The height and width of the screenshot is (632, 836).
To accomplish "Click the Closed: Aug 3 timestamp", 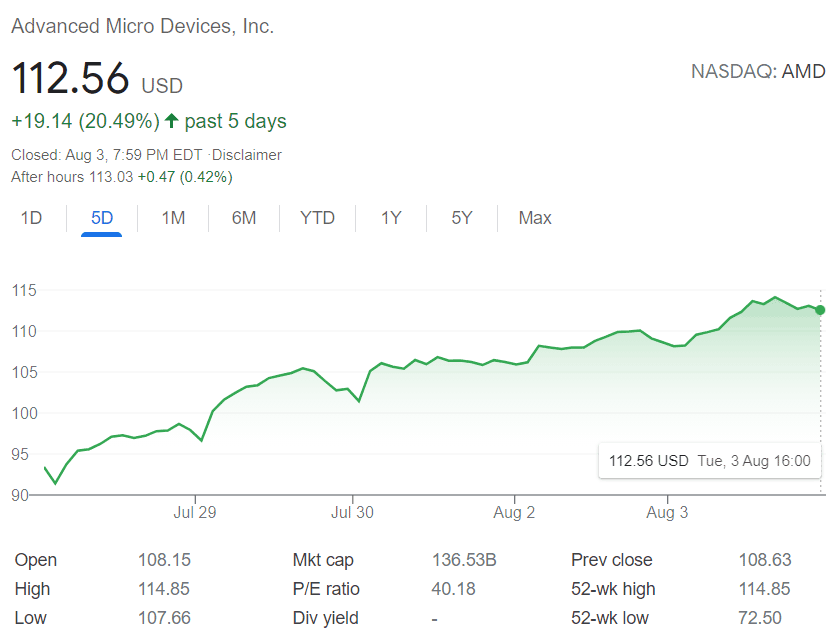I will (x=107, y=155).
